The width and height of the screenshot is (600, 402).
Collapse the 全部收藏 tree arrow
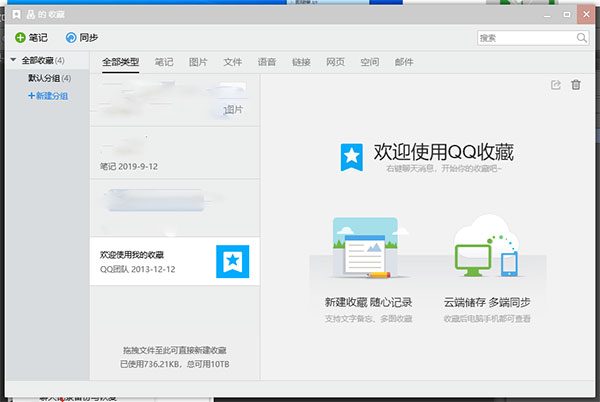13,60
